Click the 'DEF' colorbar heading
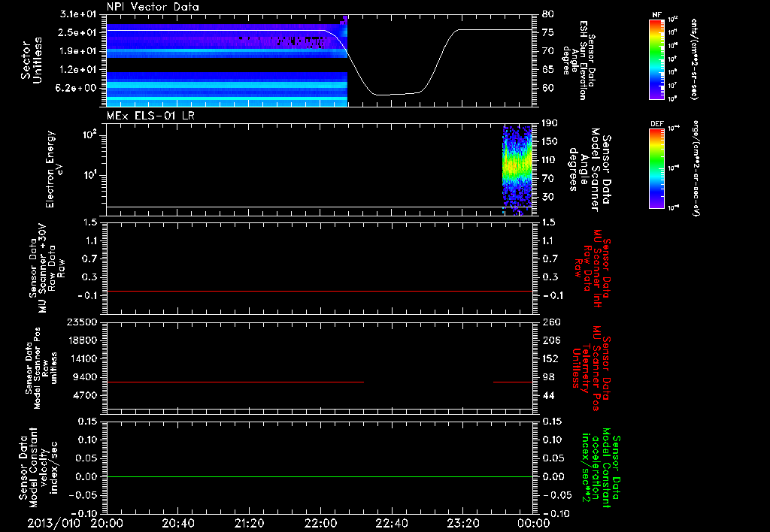 656,124
